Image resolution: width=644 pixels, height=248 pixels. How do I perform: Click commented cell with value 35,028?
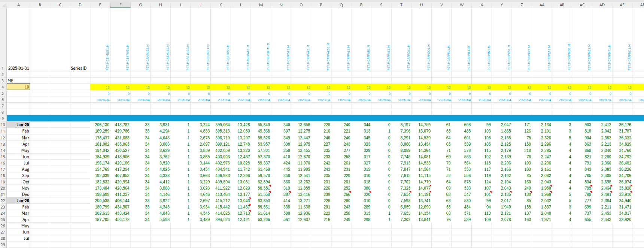(622, 188)
